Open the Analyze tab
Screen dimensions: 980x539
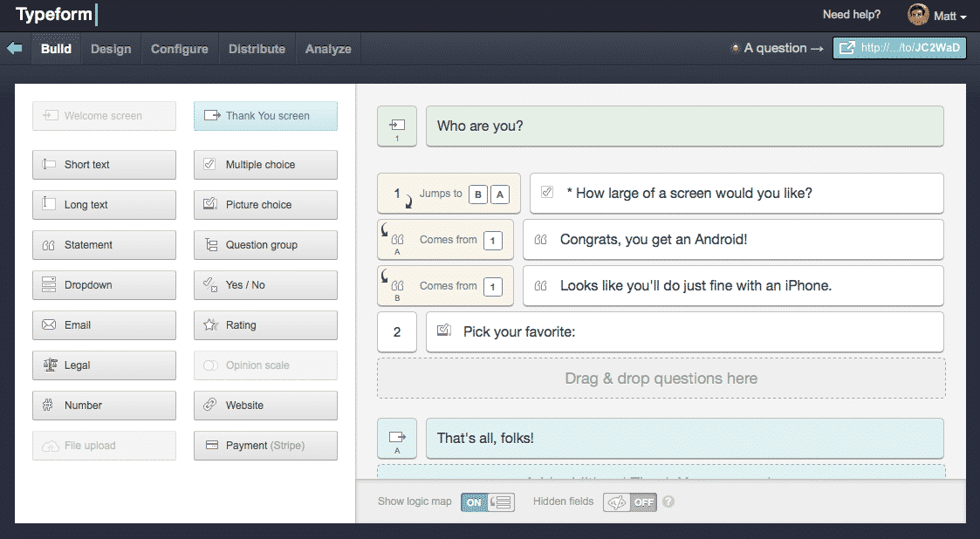tap(328, 49)
